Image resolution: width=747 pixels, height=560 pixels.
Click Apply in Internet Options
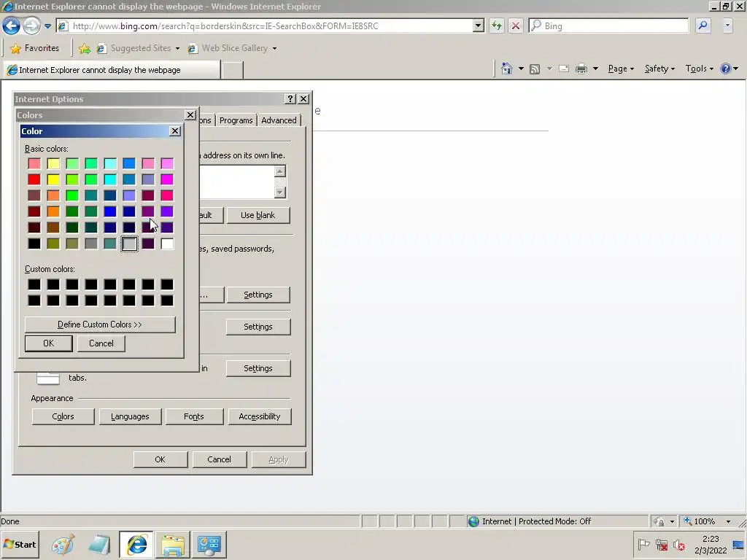tap(278, 459)
